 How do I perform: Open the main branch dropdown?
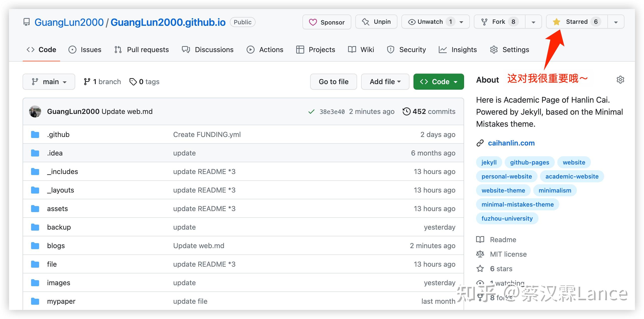(x=49, y=81)
